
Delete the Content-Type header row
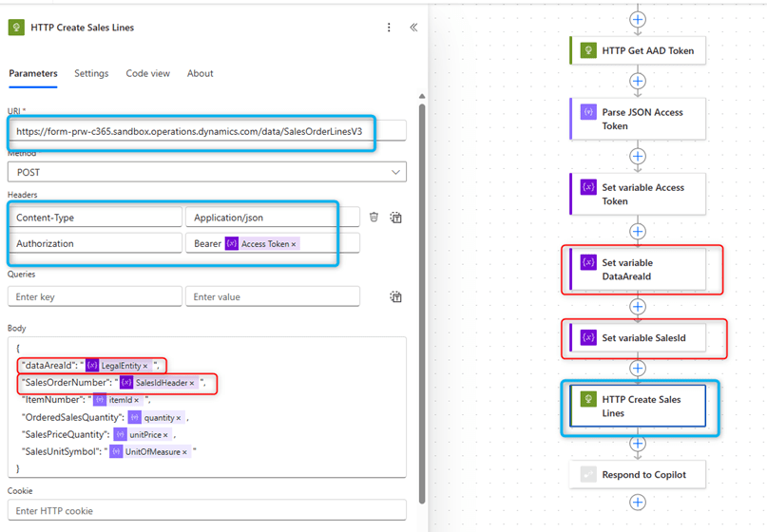pyautogui.click(x=374, y=218)
